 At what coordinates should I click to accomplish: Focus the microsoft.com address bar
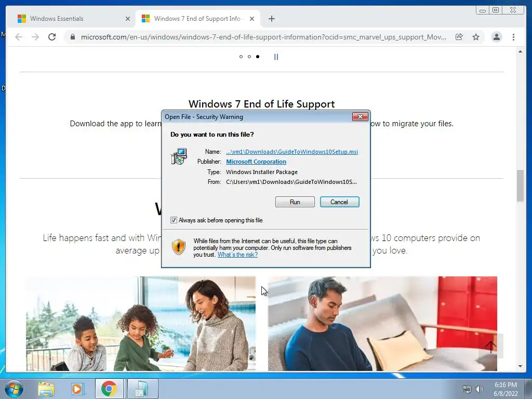pyautogui.click(x=263, y=37)
